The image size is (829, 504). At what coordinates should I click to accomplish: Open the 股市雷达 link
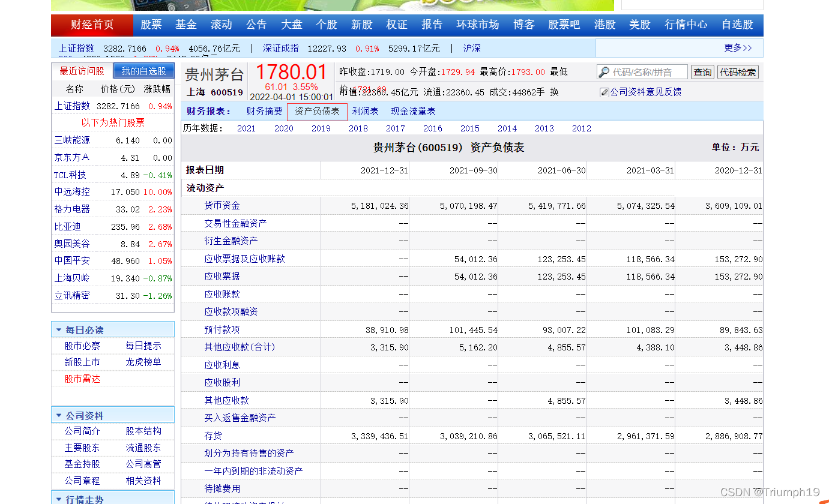(83, 379)
